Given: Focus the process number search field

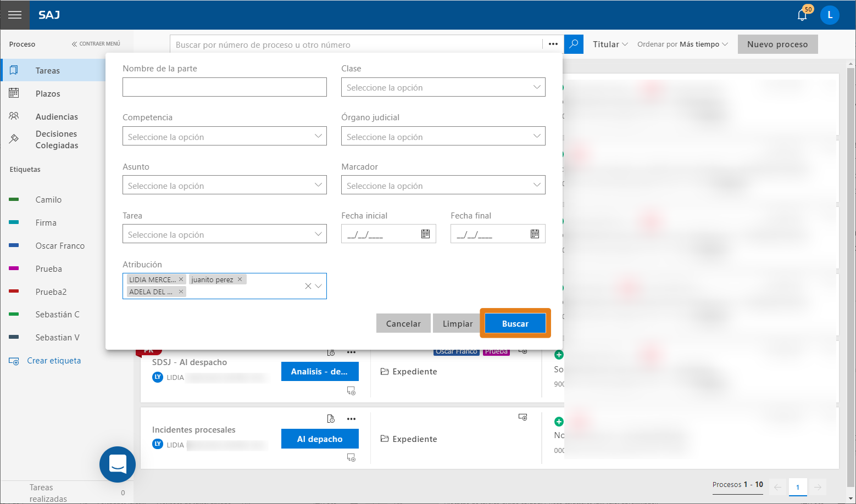Looking at the screenshot, I should coord(356,44).
